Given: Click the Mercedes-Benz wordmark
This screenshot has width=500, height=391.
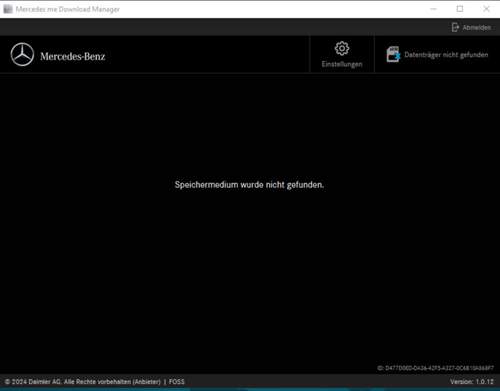Looking at the screenshot, I should pyautogui.click(x=73, y=56).
